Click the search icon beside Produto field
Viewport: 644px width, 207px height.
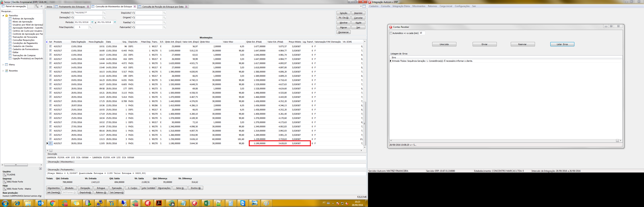[x=104, y=13]
